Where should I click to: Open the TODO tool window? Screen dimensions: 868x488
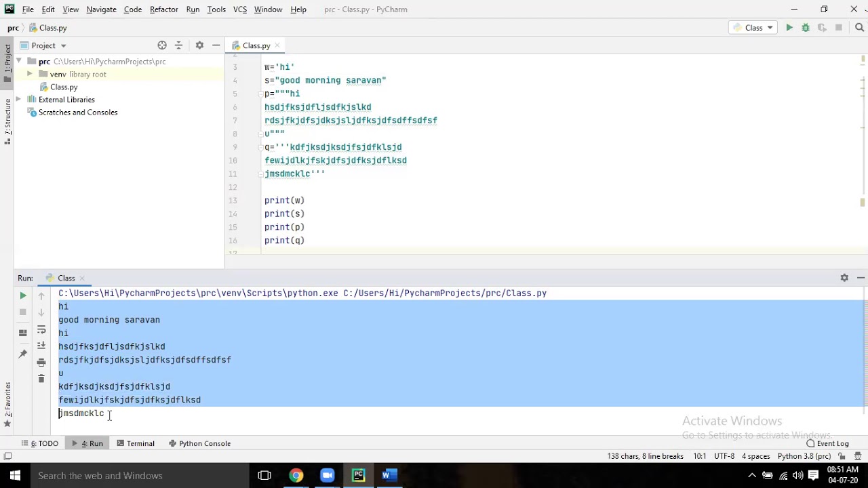[41, 443]
